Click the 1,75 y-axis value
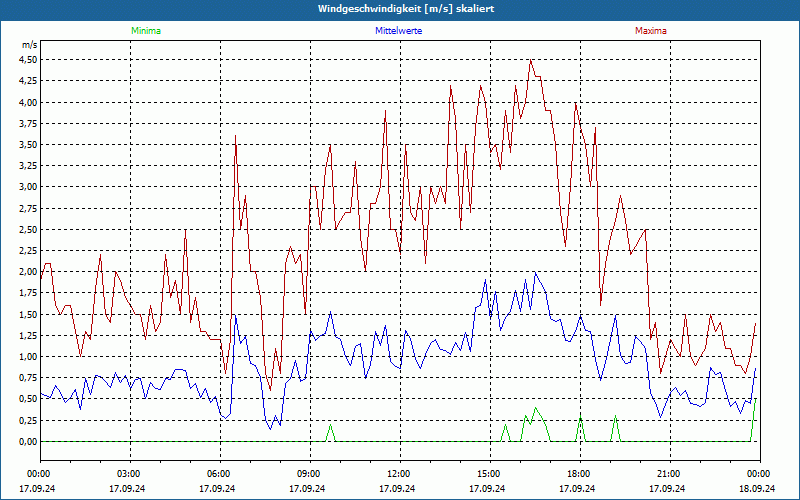Screen dimensions: 800x500 click(28, 293)
